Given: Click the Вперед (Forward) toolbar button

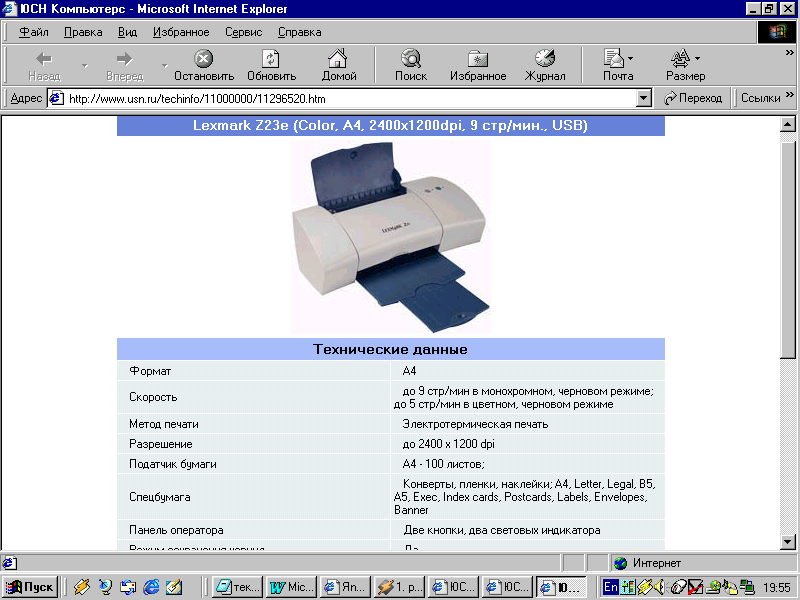Looking at the screenshot, I should pyautogui.click(x=124, y=65).
